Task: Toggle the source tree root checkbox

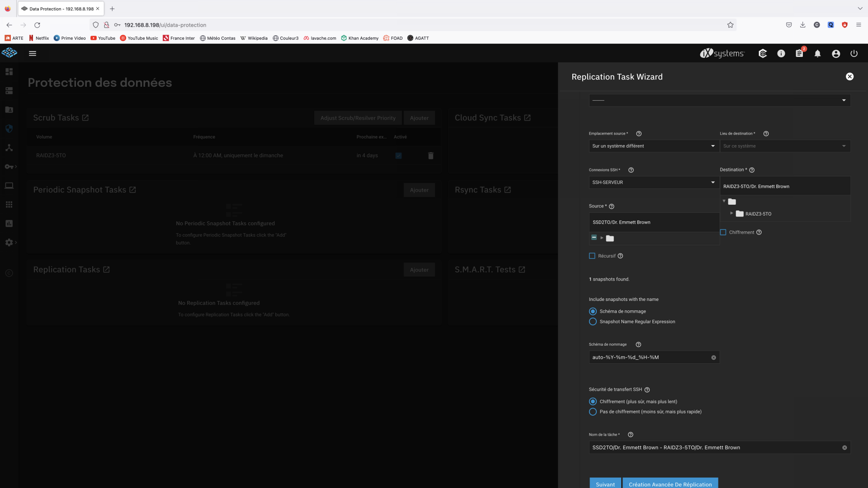Action: point(594,238)
